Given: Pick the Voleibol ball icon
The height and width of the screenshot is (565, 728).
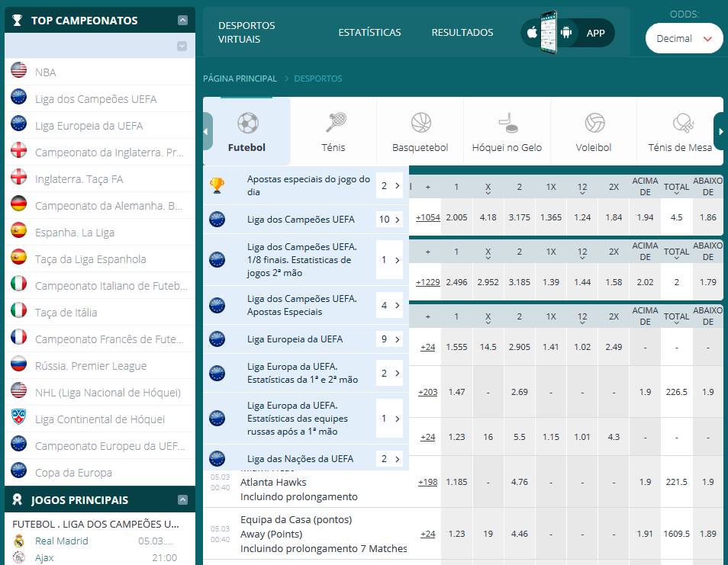Looking at the screenshot, I should 594,123.
